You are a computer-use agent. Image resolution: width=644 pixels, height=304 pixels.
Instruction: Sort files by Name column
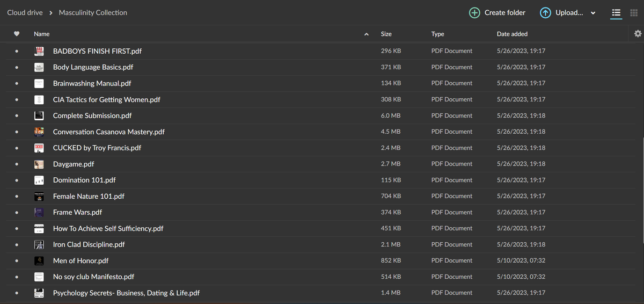click(x=42, y=34)
